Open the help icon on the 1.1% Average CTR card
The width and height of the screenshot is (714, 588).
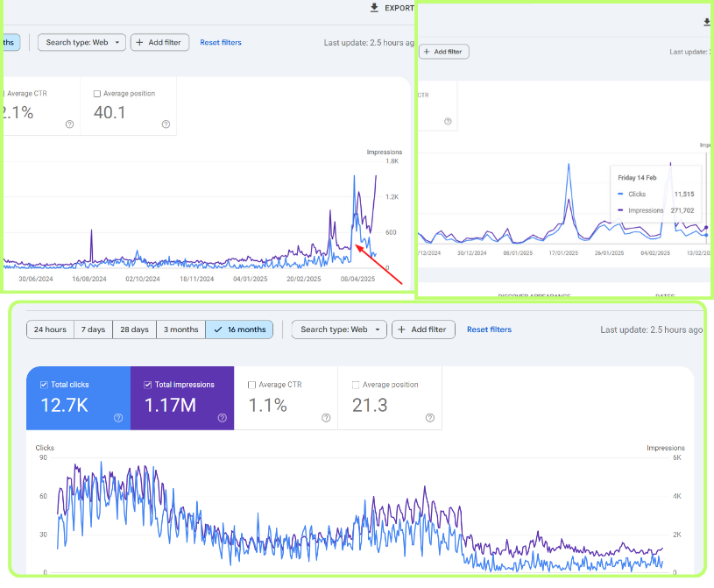(x=326, y=418)
